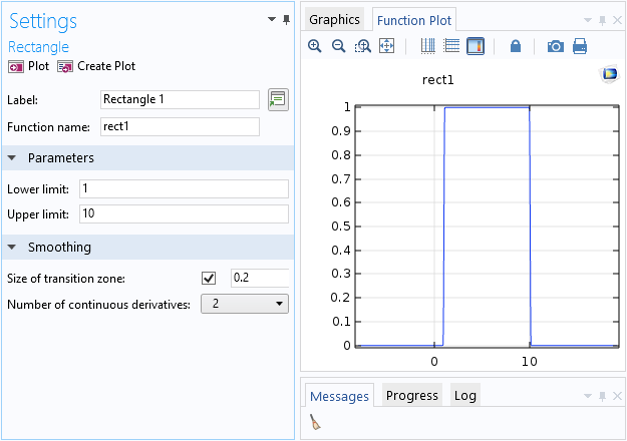The width and height of the screenshot is (627, 441).
Task: Click the Create Plot button
Action: click(97, 66)
